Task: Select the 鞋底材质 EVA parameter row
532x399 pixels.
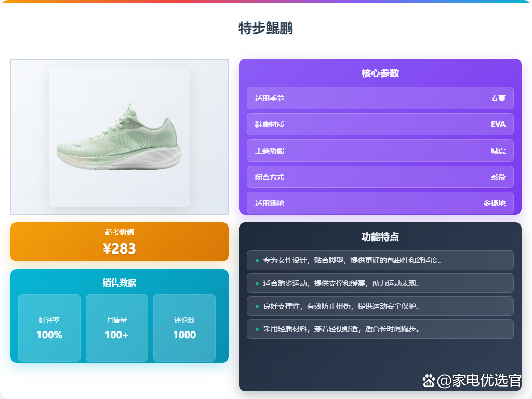Action: tap(380, 124)
